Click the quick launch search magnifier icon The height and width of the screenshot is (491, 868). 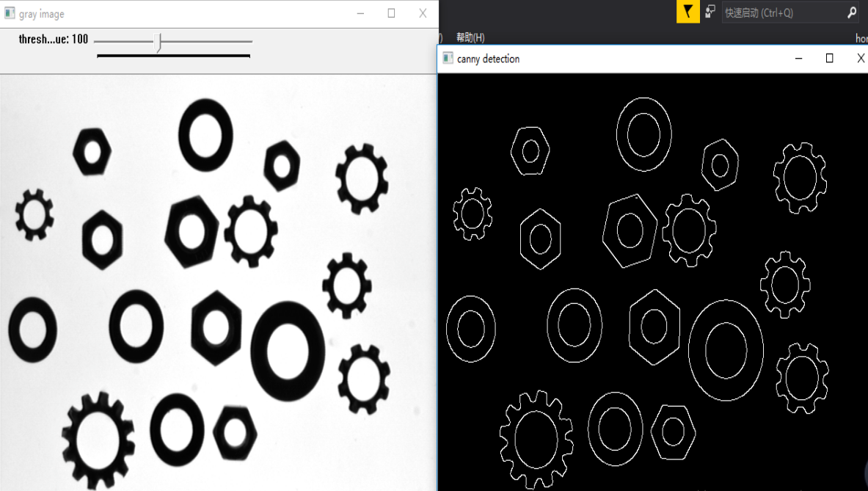pos(852,12)
